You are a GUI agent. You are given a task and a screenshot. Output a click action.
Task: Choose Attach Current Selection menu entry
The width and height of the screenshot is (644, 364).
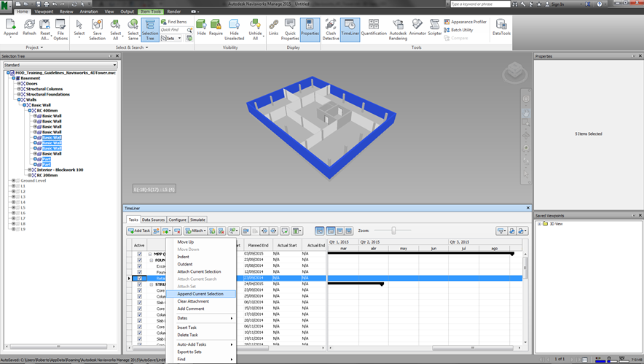199,271
